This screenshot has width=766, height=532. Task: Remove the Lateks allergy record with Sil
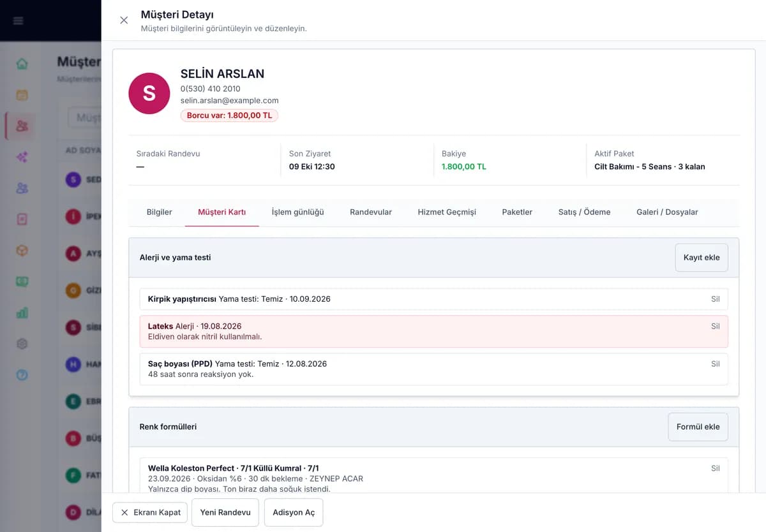click(716, 326)
